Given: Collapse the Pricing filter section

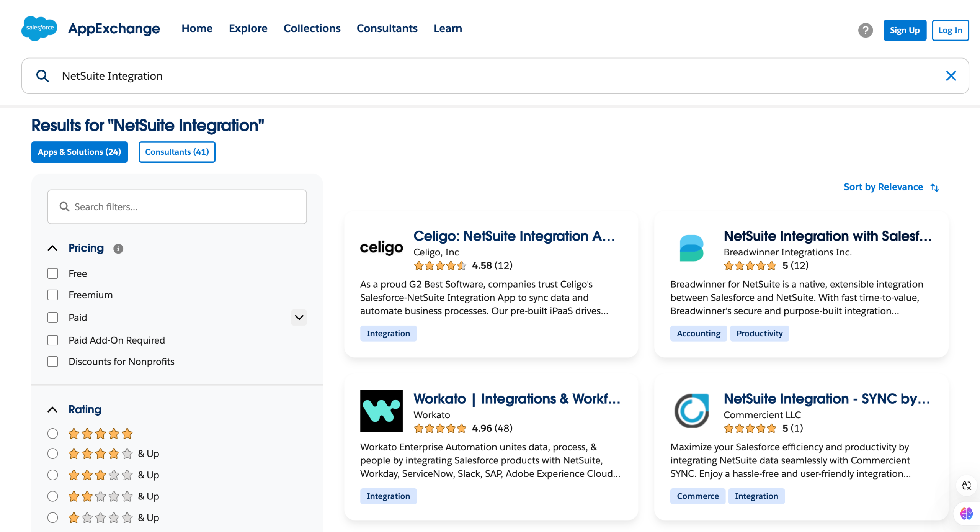Looking at the screenshot, I should pos(52,248).
